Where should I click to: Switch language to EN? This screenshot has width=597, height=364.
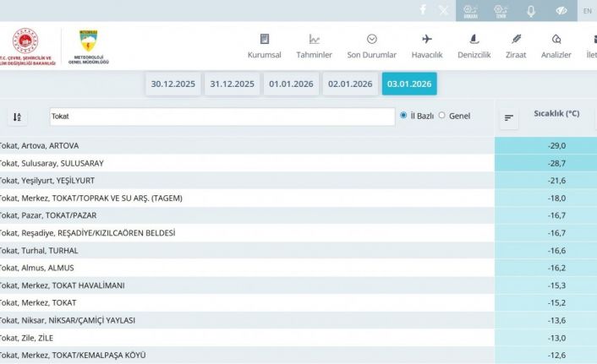(x=587, y=11)
